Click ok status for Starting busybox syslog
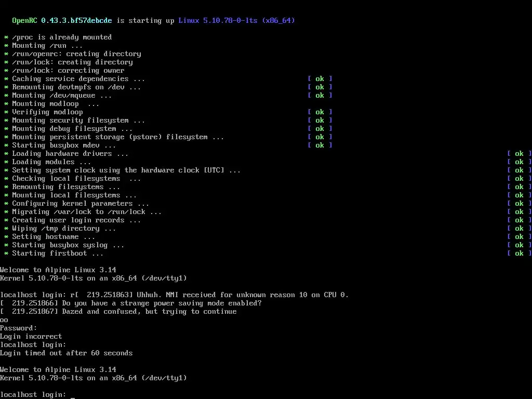532x399 pixels. [x=519, y=245]
